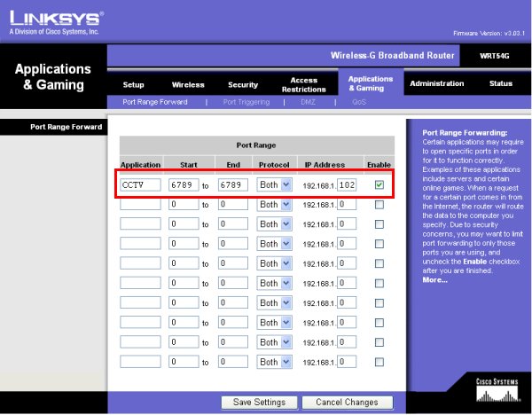Open Protocol dropdown in the fourth row
The image size is (532, 415).
pos(274,244)
